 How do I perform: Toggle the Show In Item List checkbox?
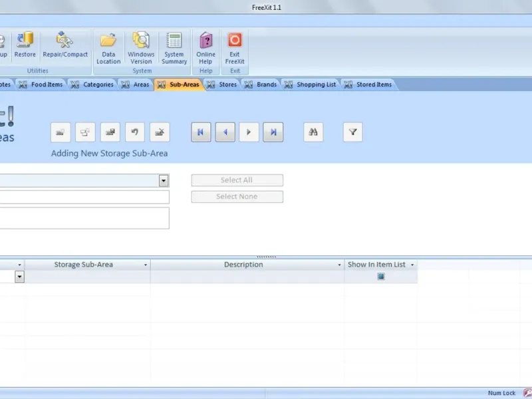click(380, 277)
